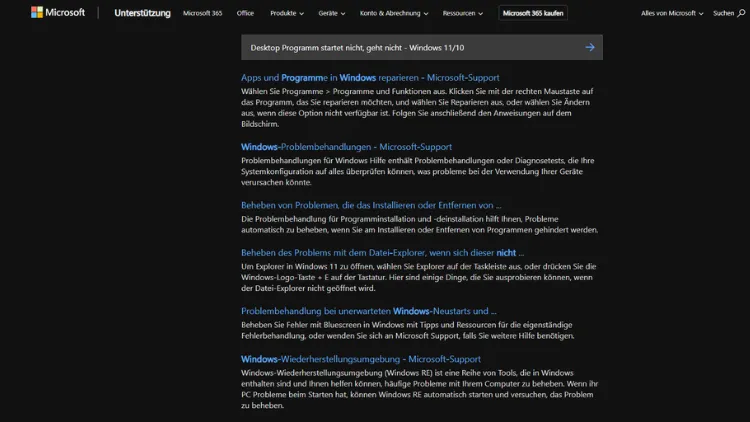Open 'Beheben von Problemen, die das Installieren' result
750x422 pixels.
[x=371, y=205]
